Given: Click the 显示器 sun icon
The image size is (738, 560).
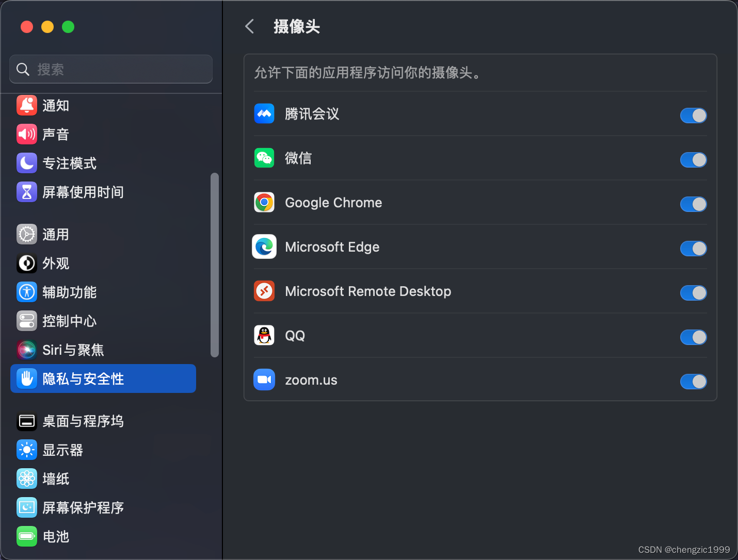Looking at the screenshot, I should coord(27,450).
